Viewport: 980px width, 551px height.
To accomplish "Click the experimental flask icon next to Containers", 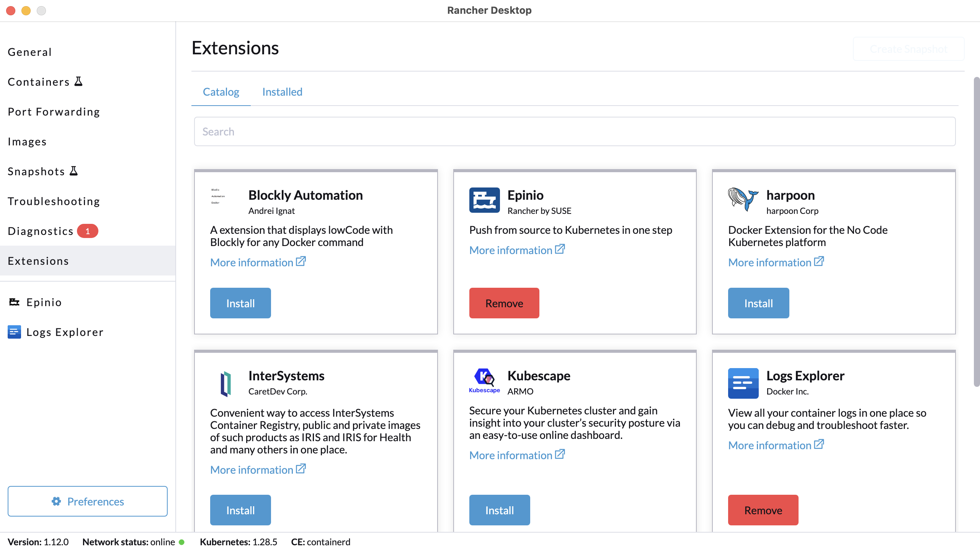I will pos(78,81).
